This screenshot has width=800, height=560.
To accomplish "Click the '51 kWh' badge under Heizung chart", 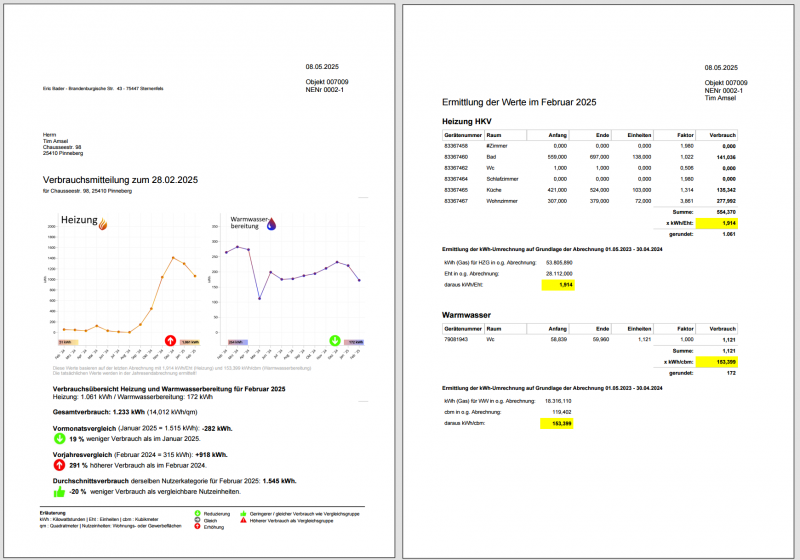I will click(68, 342).
